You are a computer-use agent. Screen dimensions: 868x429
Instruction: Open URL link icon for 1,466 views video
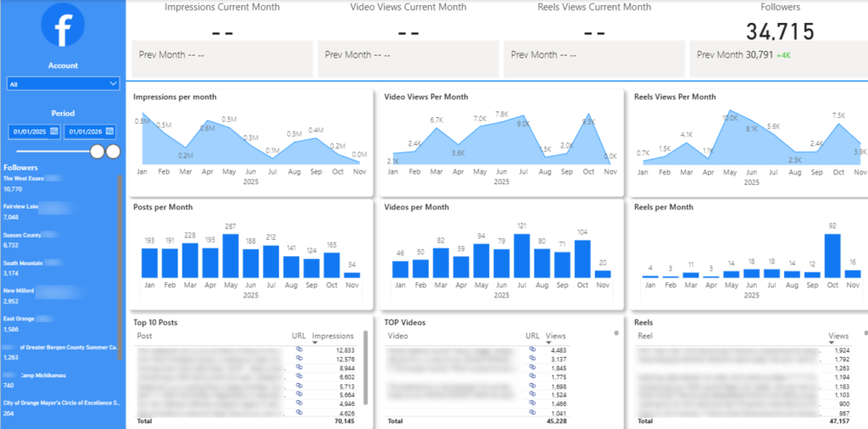coord(532,404)
